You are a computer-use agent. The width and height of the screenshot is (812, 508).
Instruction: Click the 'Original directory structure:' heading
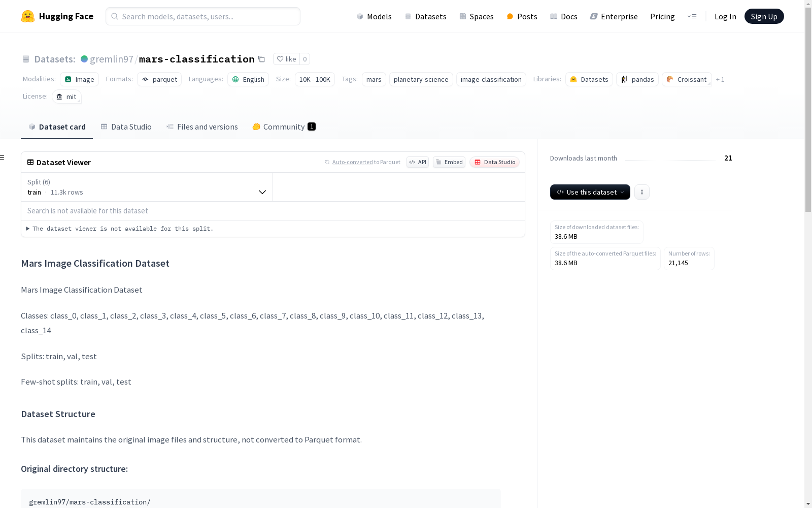(74, 469)
